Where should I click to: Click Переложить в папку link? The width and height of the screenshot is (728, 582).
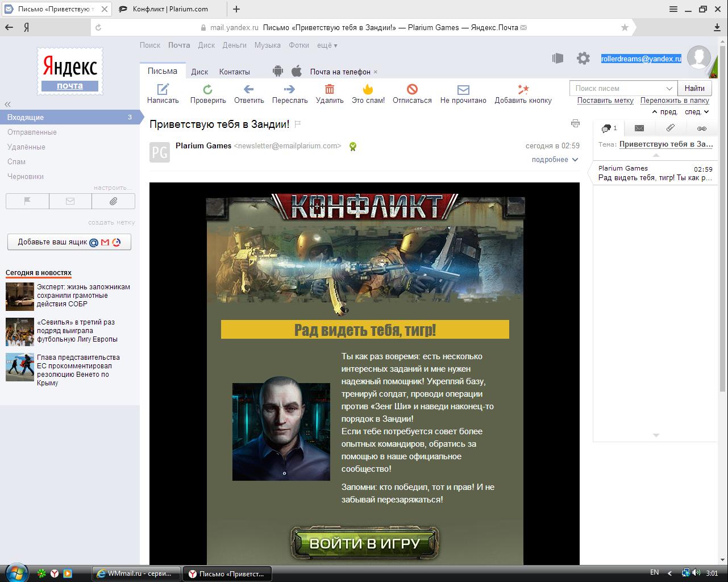(x=675, y=101)
